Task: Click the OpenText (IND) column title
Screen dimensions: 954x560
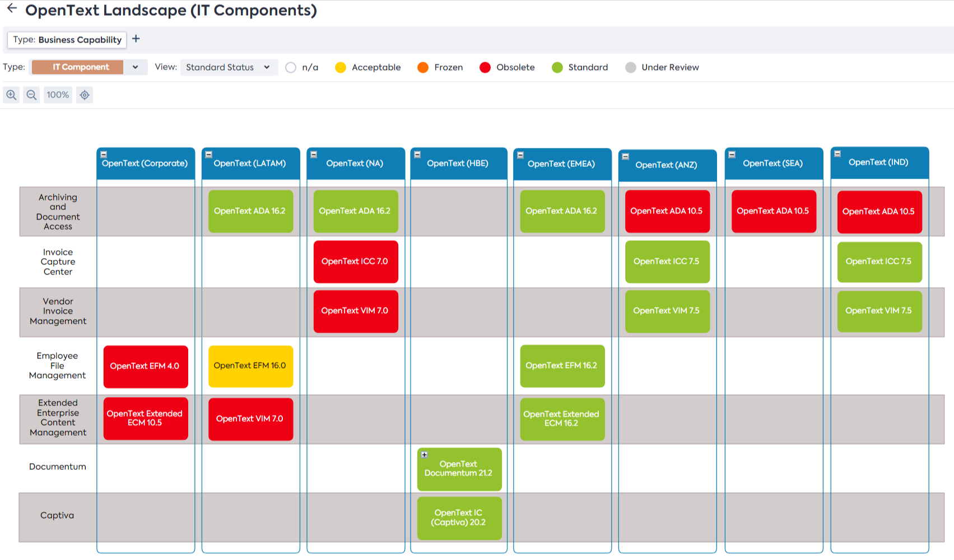Action: (x=878, y=162)
